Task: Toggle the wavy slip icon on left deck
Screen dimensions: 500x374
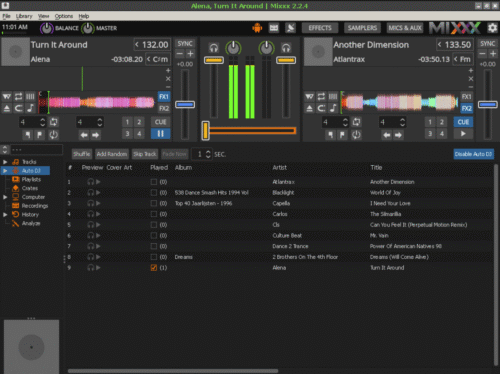Action: tap(7, 97)
